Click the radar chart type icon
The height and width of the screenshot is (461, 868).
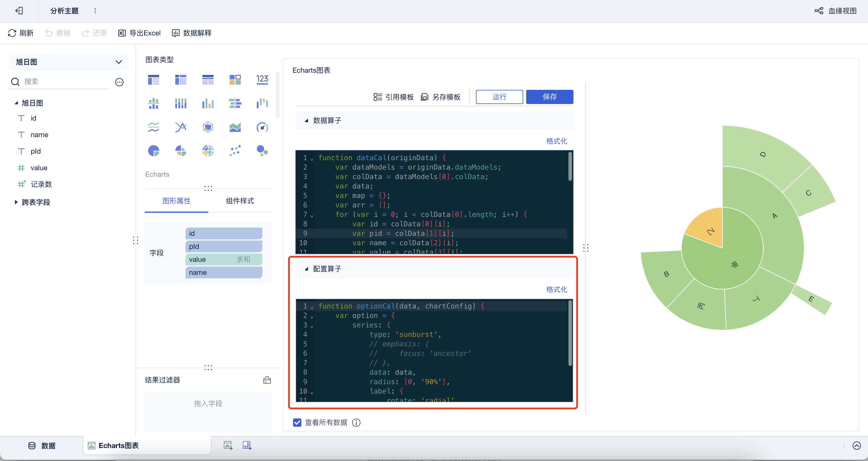pos(208,127)
